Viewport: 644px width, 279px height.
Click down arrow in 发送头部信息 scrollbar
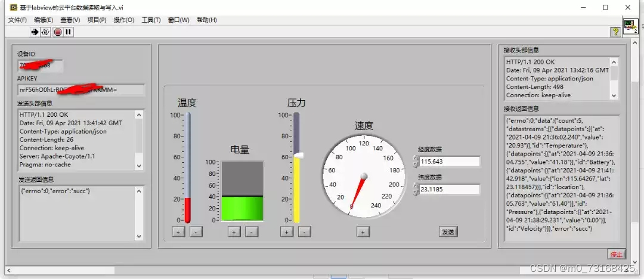(139, 166)
